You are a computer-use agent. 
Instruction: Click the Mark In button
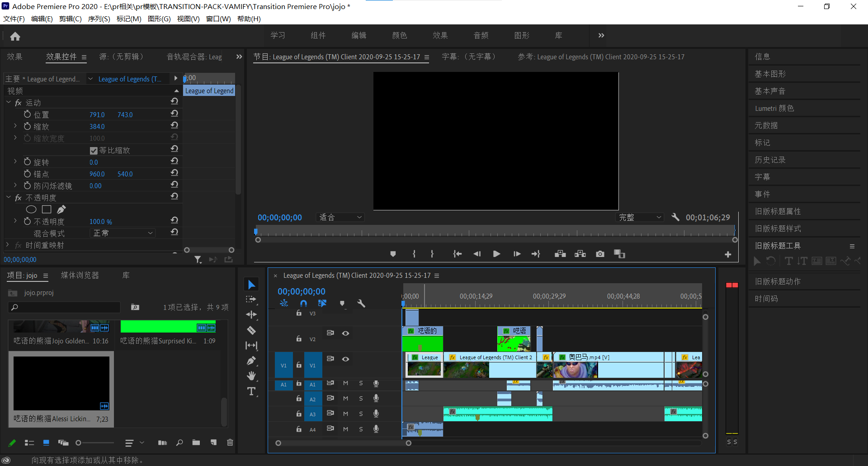pyautogui.click(x=414, y=254)
